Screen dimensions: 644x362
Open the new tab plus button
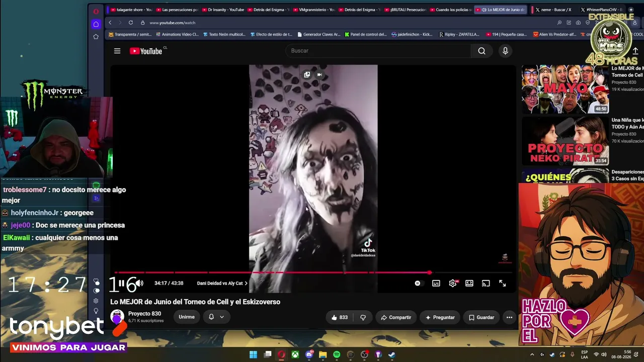pyautogui.click(x=631, y=10)
